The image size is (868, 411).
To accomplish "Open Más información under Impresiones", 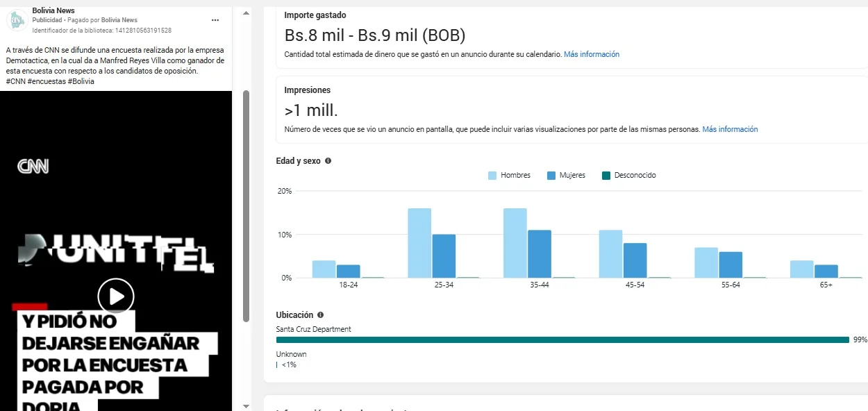I will tap(730, 129).
